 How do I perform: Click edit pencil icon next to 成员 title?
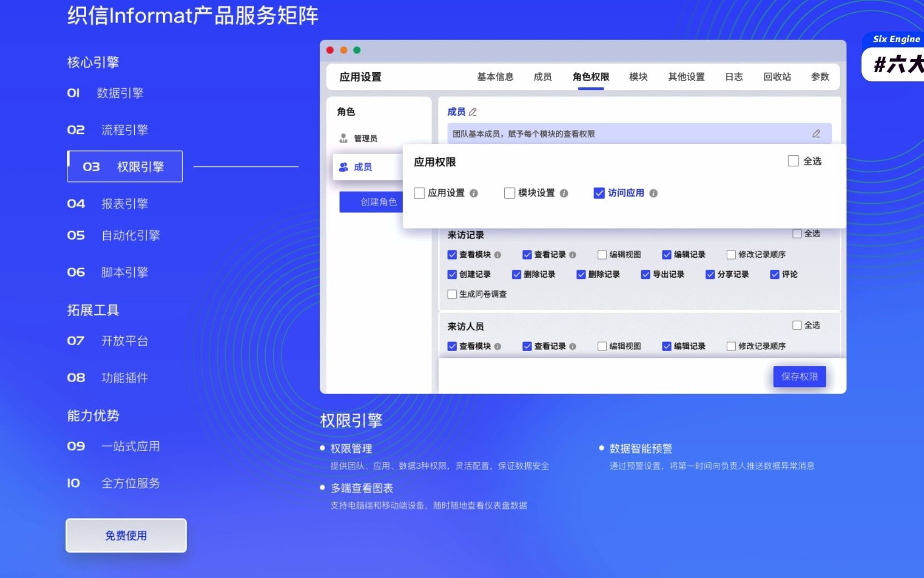pos(473,112)
